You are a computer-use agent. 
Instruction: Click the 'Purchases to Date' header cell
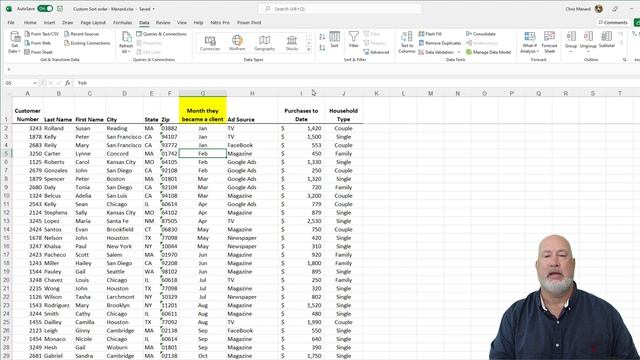pyautogui.click(x=301, y=110)
